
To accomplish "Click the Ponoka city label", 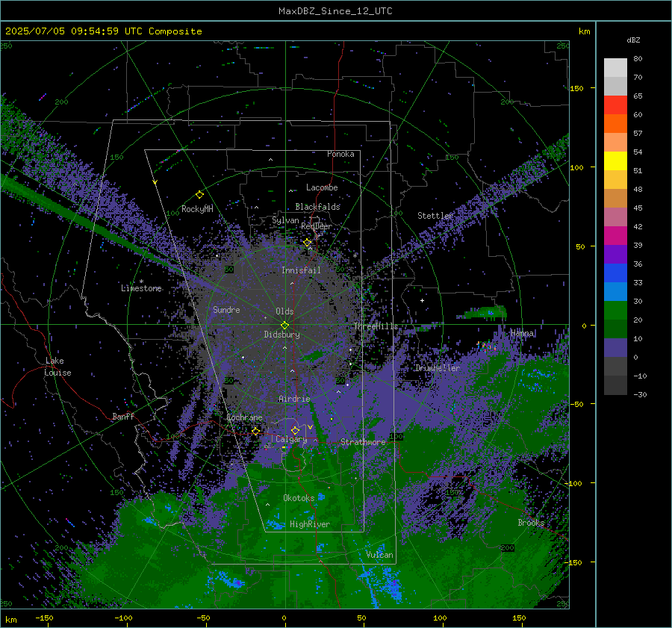I will (x=340, y=154).
